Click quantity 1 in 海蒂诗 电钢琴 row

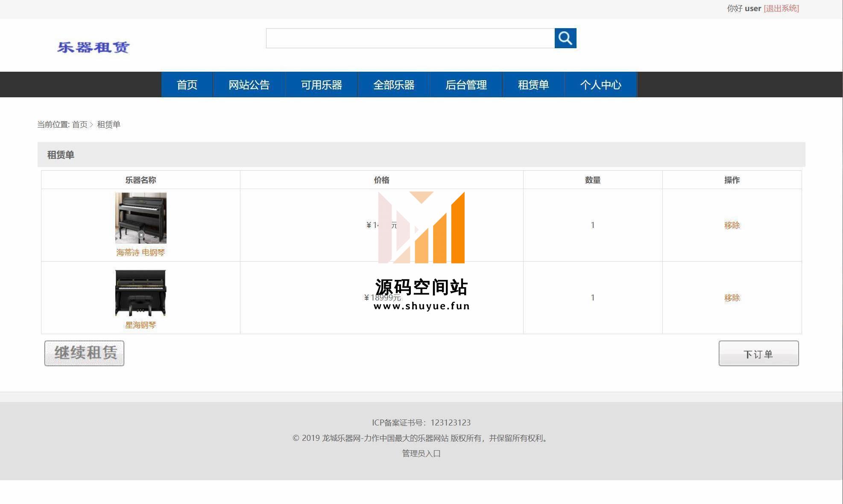pos(593,225)
